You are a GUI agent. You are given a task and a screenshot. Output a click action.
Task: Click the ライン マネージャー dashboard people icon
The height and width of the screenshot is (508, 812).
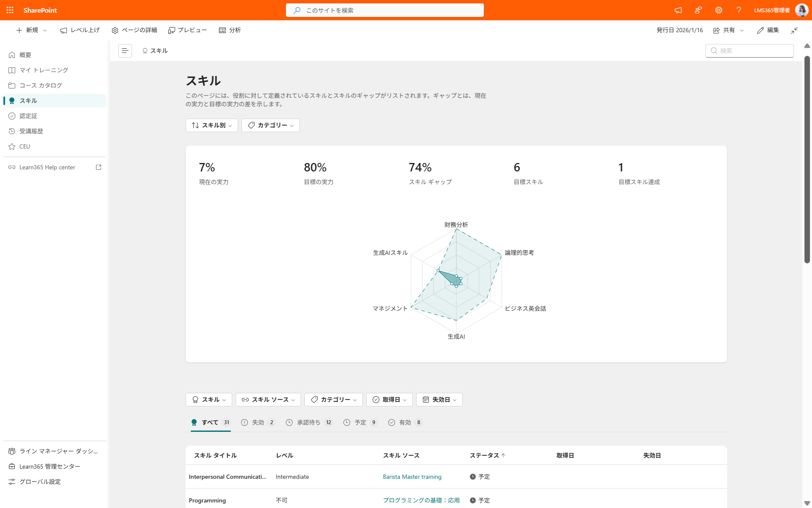coord(12,451)
